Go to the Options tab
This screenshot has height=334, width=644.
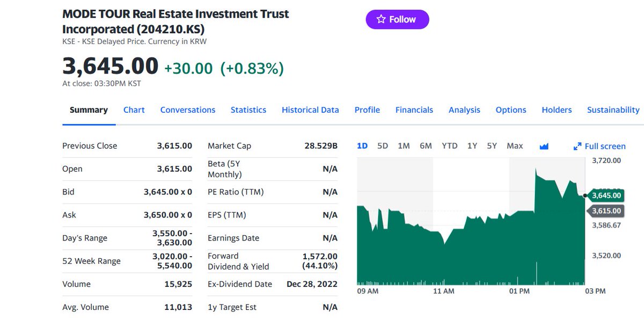coord(511,110)
